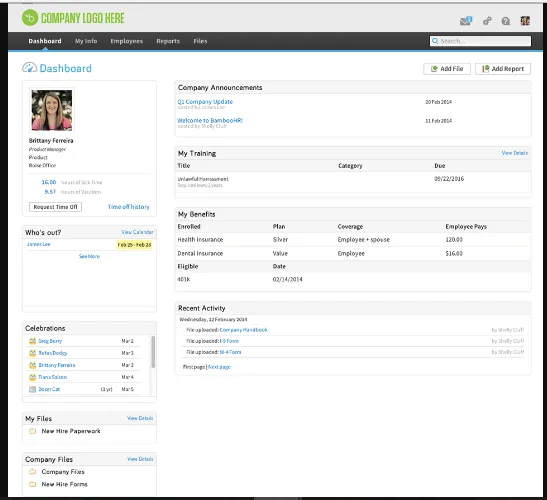Open the user avatar icon in header
The image size is (547, 500).
coord(525,21)
